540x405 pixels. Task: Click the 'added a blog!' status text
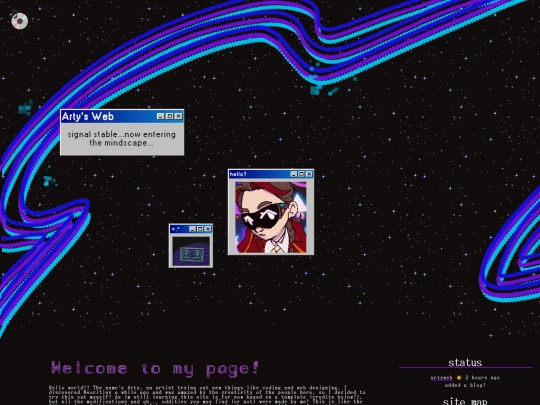coord(465,385)
